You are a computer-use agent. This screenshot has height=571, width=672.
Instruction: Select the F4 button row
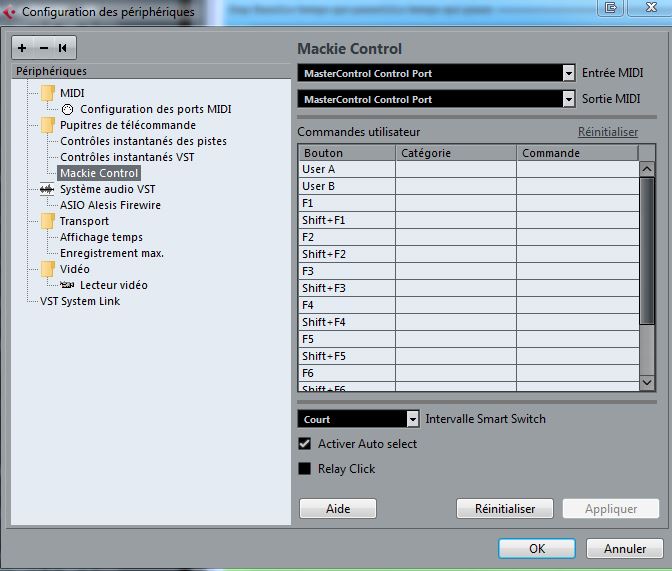(468, 305)
